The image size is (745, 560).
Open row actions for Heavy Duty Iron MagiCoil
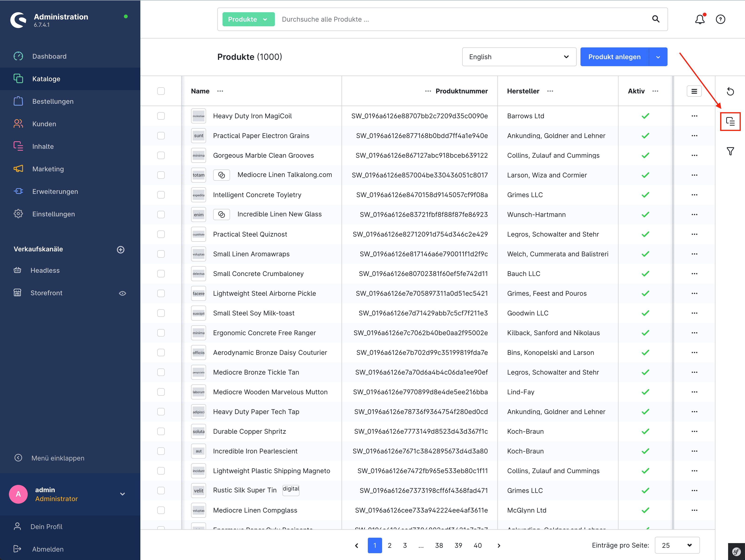[694, 116]
